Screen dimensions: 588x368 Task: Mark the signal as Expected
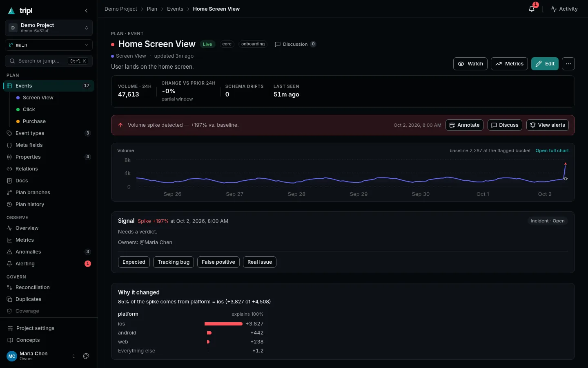click(x=134, y=262)
